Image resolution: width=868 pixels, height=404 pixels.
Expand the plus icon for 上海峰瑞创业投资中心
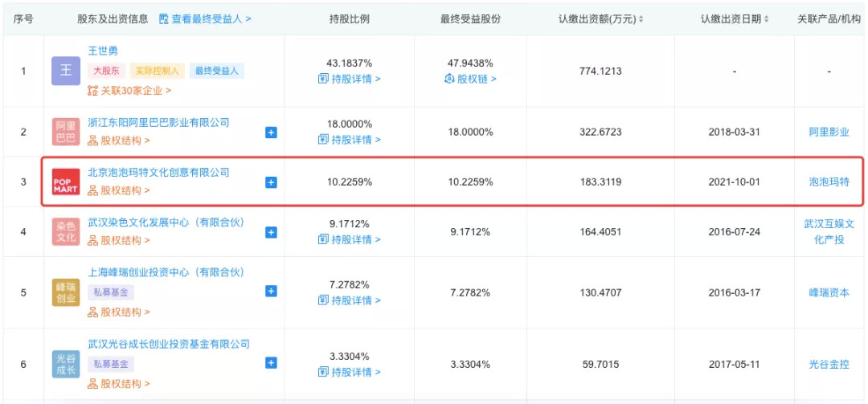point(271,292)
